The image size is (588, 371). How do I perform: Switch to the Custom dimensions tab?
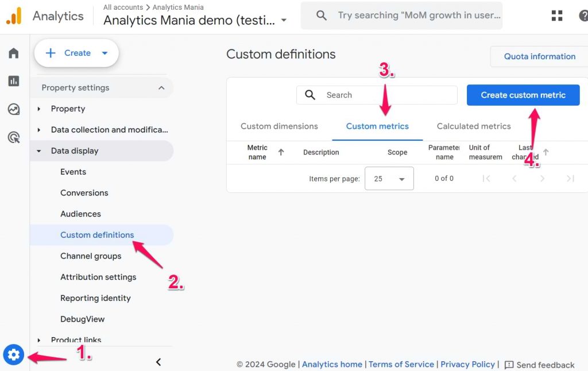point(280,126)
